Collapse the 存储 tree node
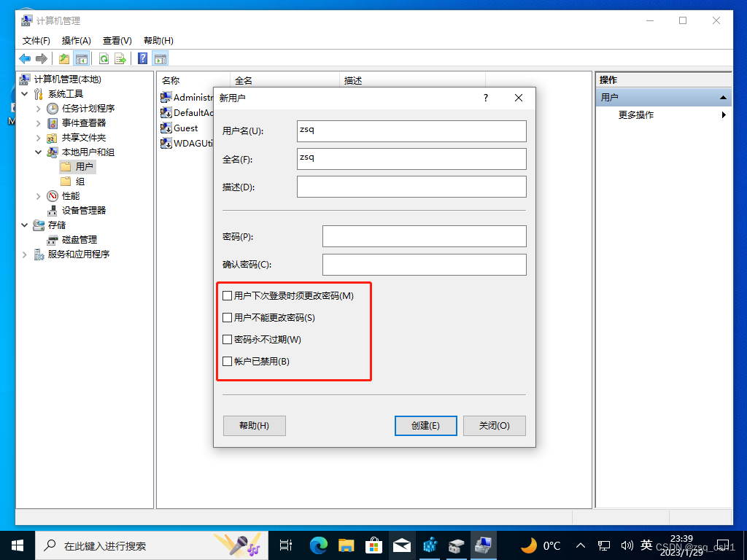The width and height of the screenshot is (747, 560). point(25,225)
